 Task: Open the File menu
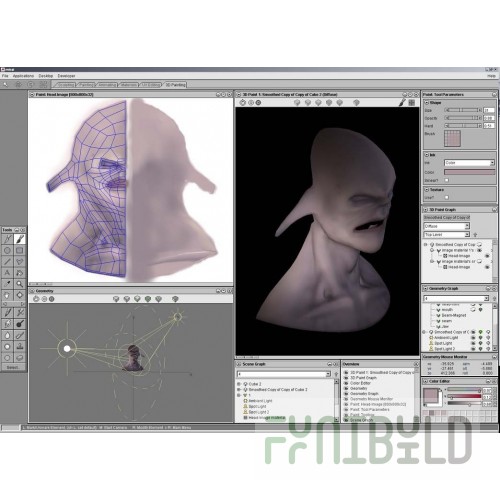pos(5,76)
